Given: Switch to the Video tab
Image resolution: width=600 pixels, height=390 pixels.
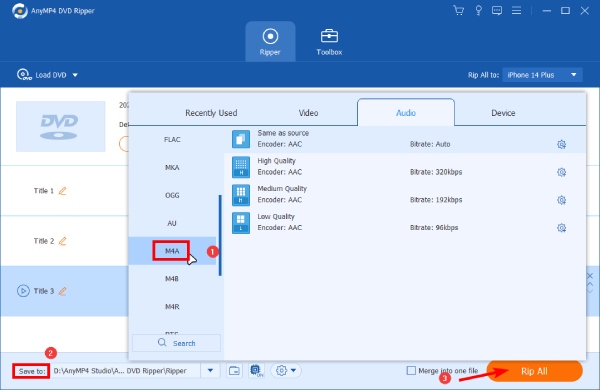Looking at the screenshot, I should pyautogui.click(x=308, y=113).
